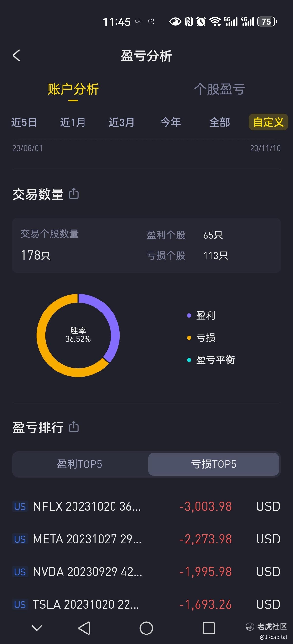Tap purple 盈利 legend dot
This screenshot has width=293, height=644.
189,316
